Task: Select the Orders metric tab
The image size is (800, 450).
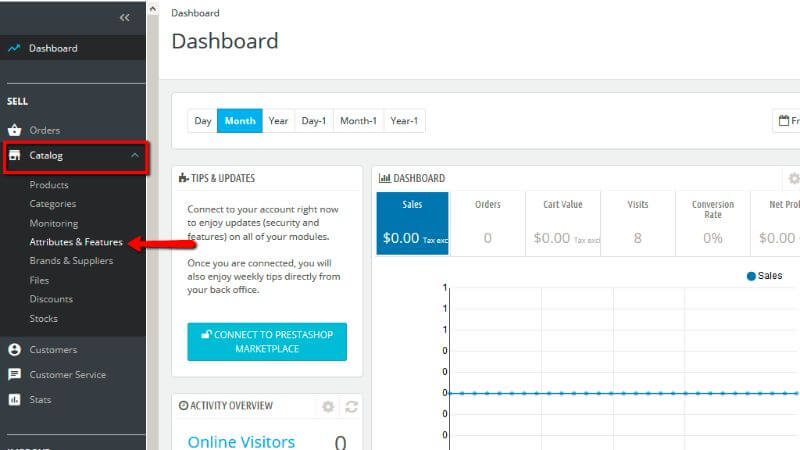Action: [x=488, y=223]
